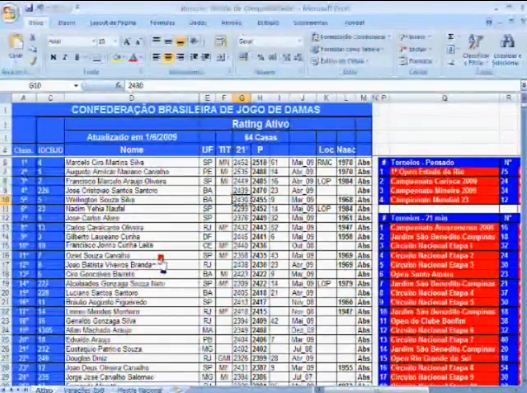The image size is (527, 393).
Task: Click the increase font size icon
Action: pos(127,42)
